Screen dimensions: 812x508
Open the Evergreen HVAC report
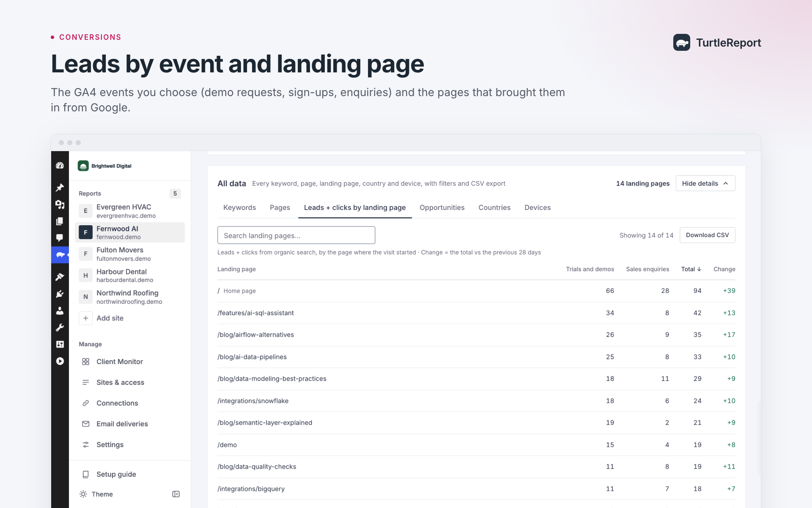[x=130, y=211]
